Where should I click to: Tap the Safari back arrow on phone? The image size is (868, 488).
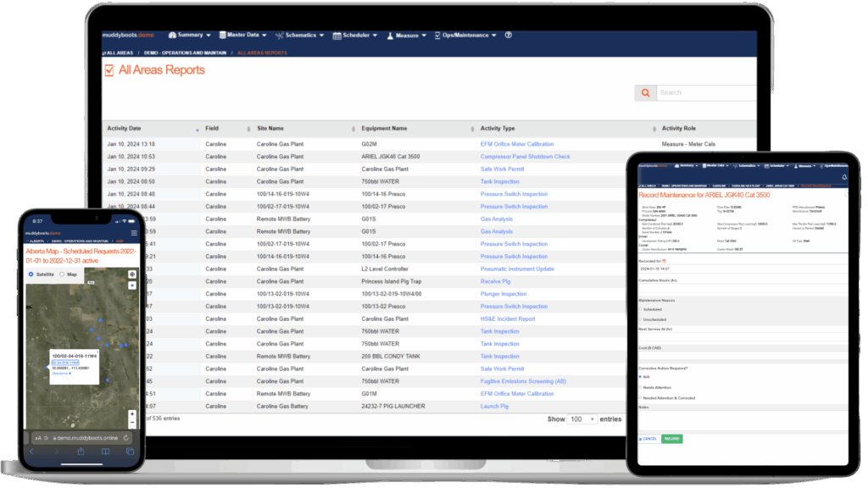pyautogui.click(x=31, y=452)
